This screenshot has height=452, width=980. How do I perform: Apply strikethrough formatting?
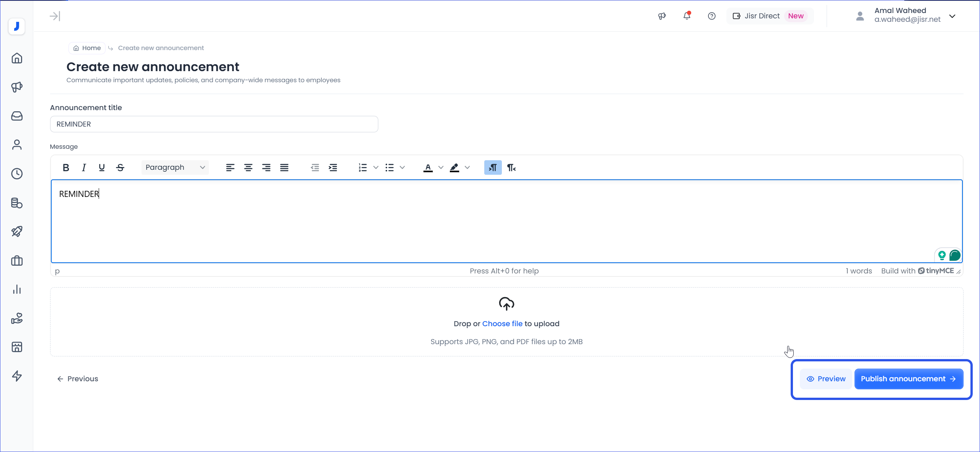click(x=120, y=167)
